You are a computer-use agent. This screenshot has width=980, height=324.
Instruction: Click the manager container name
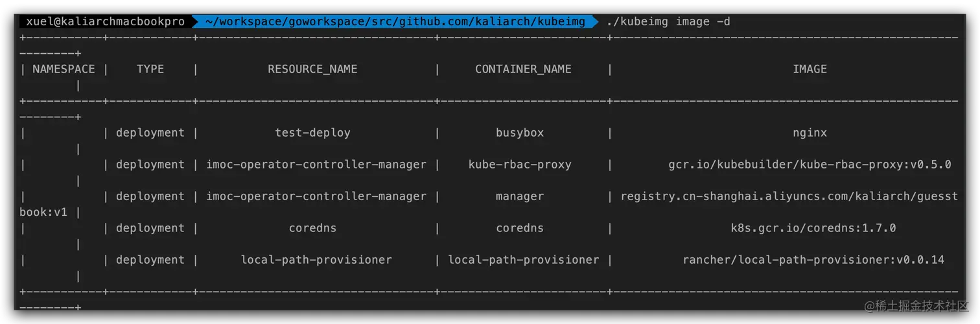click(x=520, y=196)
